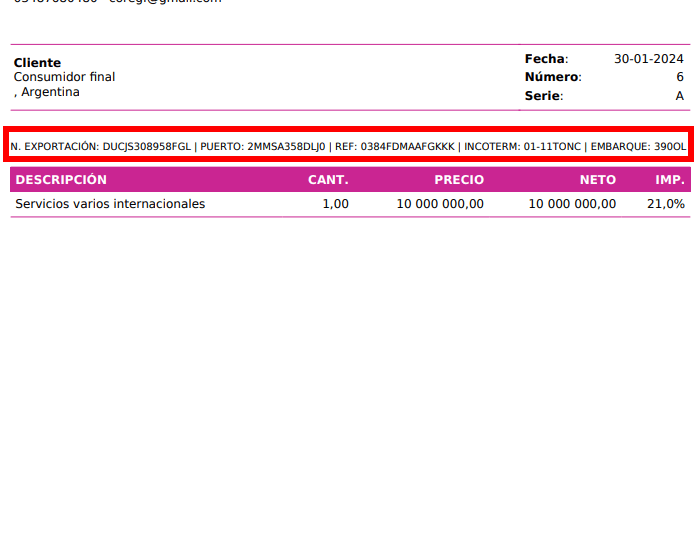Click the CANT. column header
This screenshot has height=560, width=698.
[328, 180]
